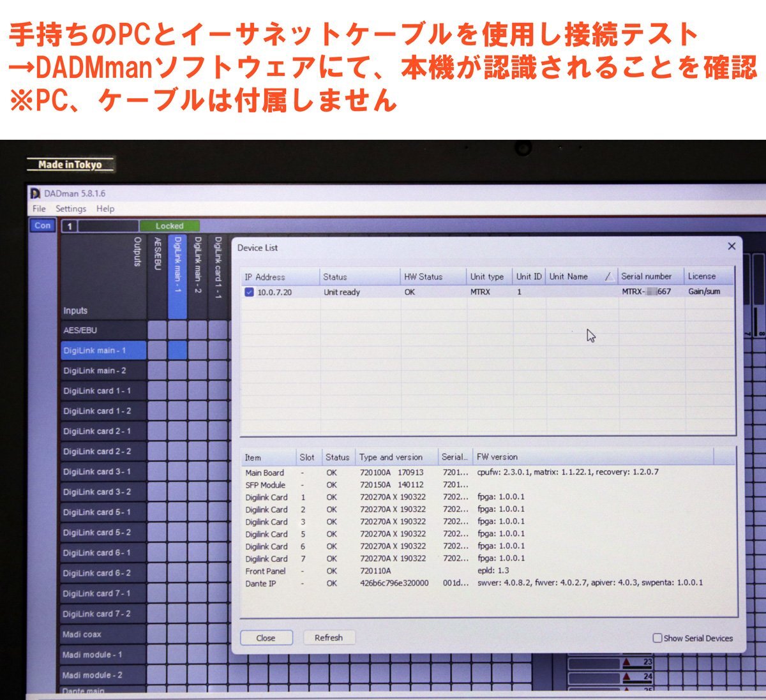766x700 pixels.
Task: Click the Refresh button
Action: [x=329, y=637]
